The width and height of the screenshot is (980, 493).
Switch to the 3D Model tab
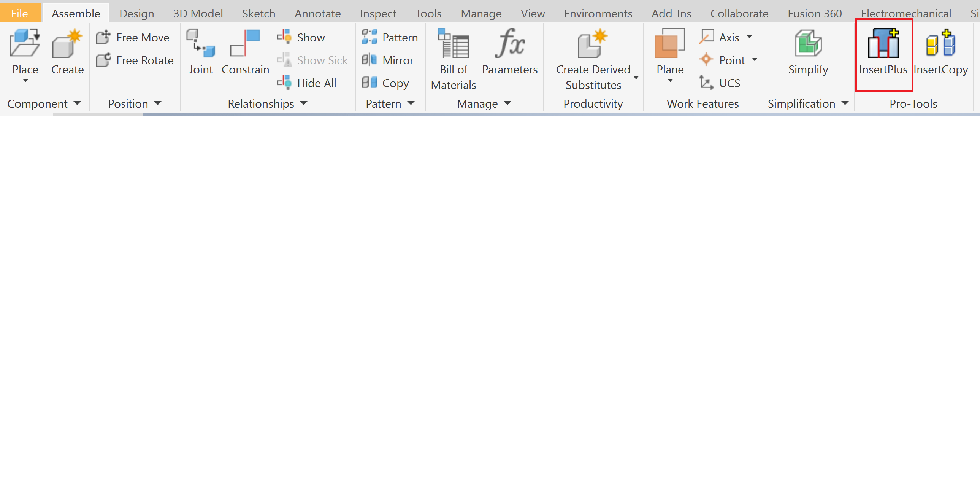click(198, 14)
